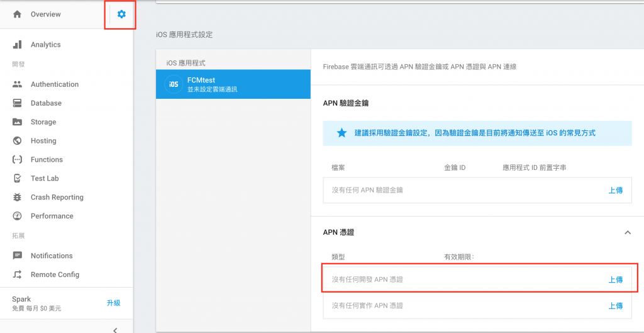Click the Remote Config arrows icon
The height and width of the screenshot is (333, 644).
17,274
